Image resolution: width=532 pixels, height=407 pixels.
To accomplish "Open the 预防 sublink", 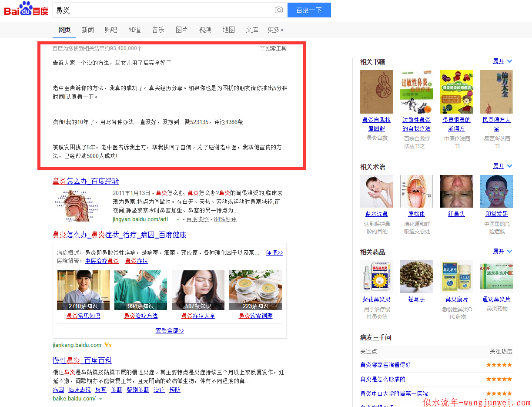I will coord(175,390).
